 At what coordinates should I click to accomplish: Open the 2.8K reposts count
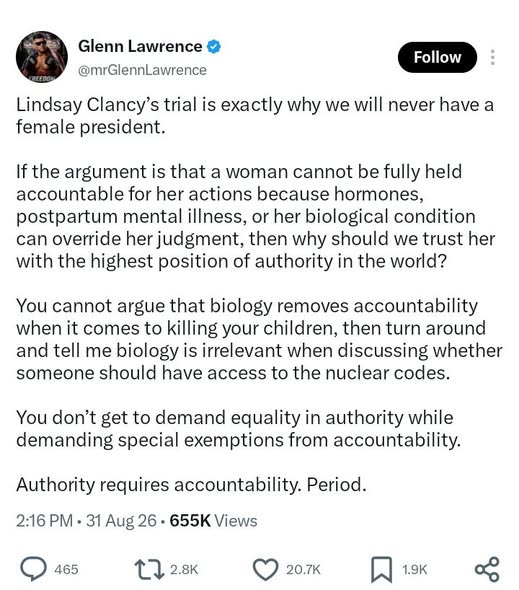[184, 569]
